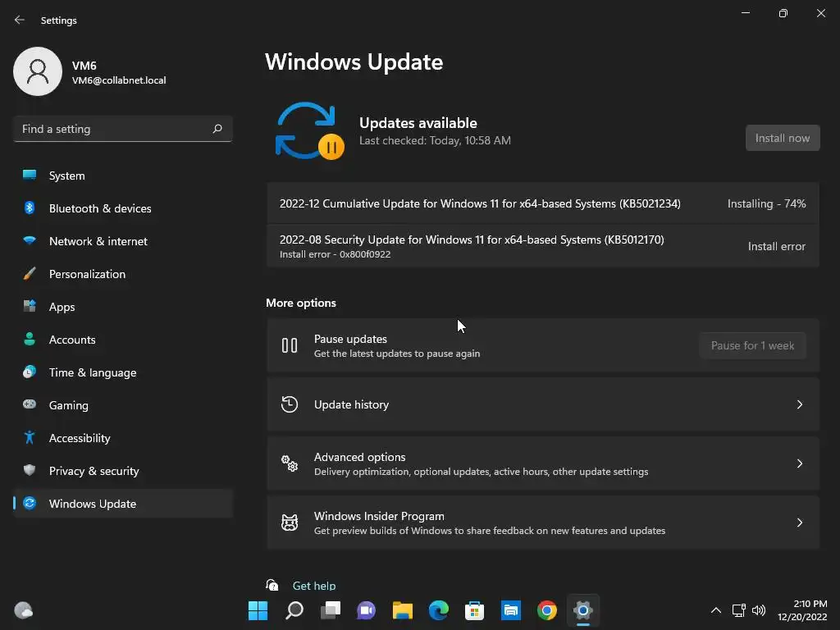The height and width of the screenshot is (630, 840).
Task: Open Bluetooth & devices settings page
Action: pos(123,208)
